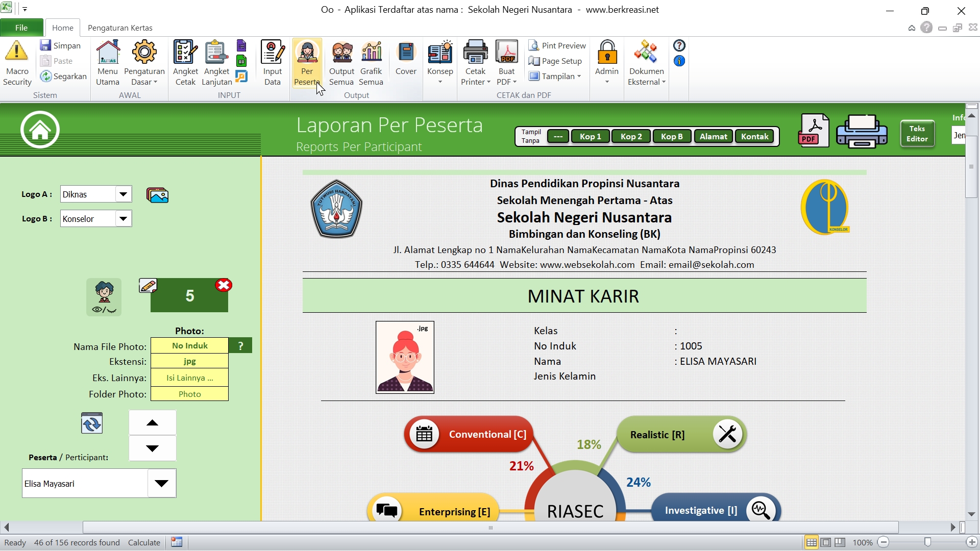This screenshot has width=980, height=551.
Task: Expand the Logo B Konselor dropdown
Action: tap(123, 218)
